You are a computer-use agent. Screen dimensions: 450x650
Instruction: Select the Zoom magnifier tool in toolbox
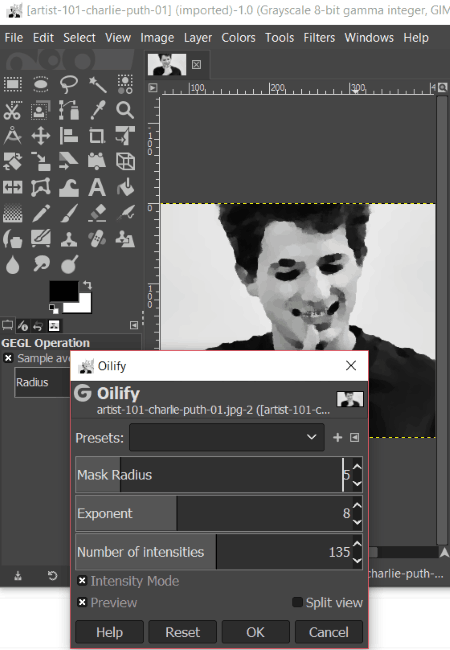pos(125,110)
